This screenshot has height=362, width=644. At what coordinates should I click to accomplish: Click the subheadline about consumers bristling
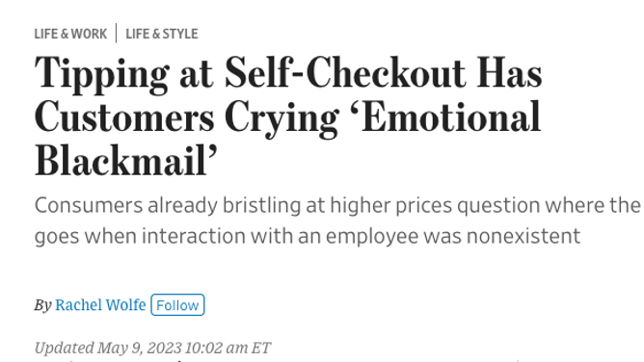337,220
